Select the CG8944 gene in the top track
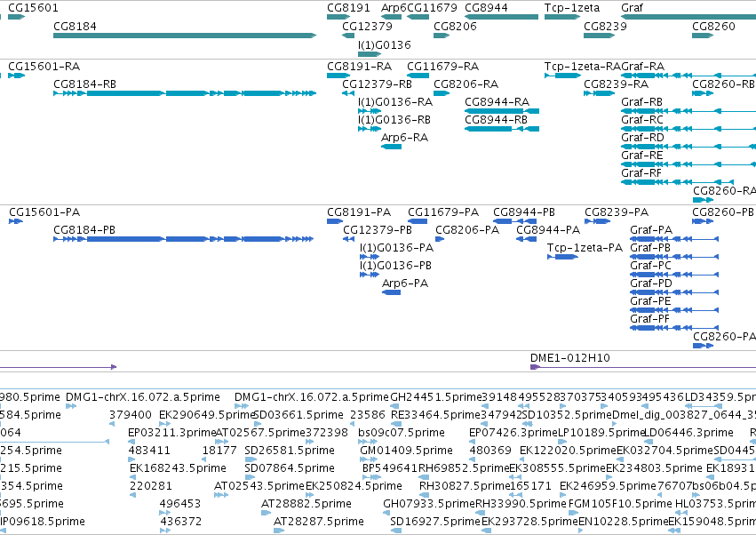 tap(501, 17)
